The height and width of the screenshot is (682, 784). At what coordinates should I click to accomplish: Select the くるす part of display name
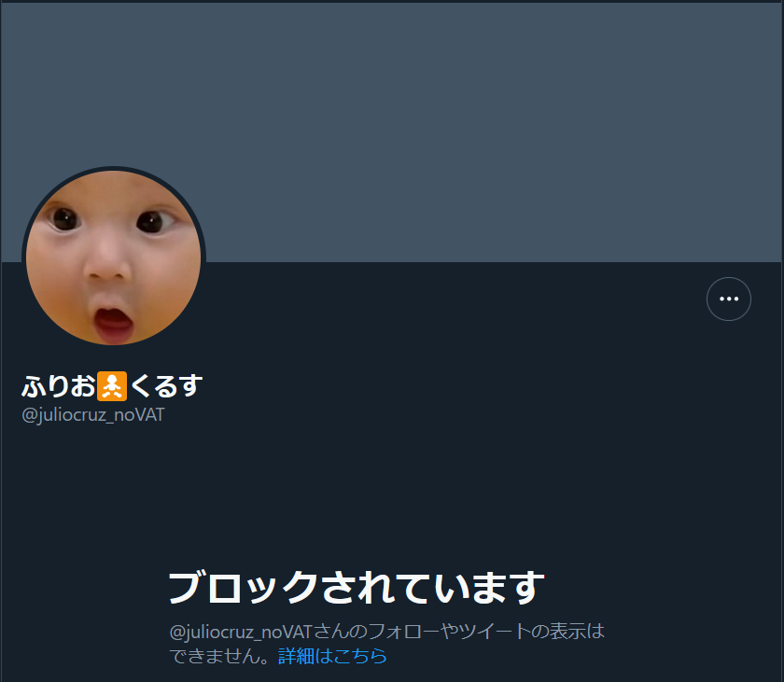[x=166, y=386]
